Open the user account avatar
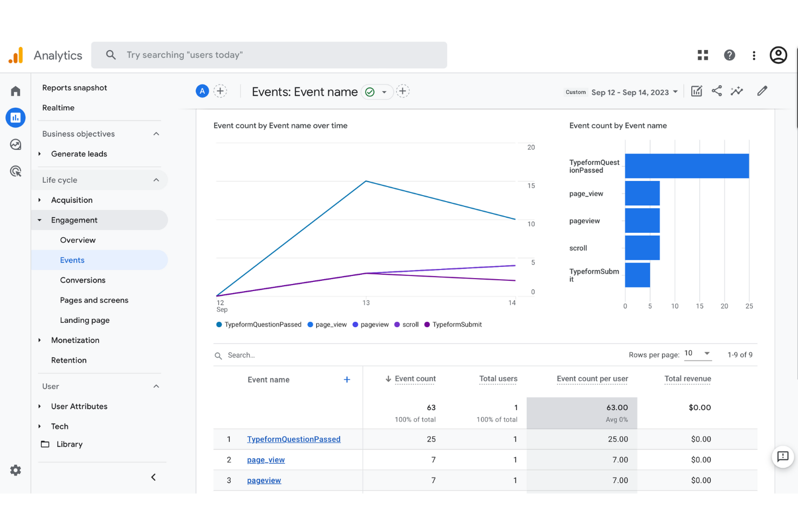The height and width of the screenshot is (532, 798). tap(778, 55)
